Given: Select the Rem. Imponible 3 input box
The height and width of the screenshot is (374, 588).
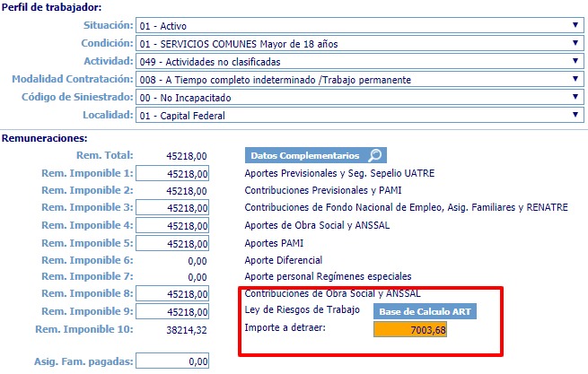Looking at the screenshot, I should point(173,208).
